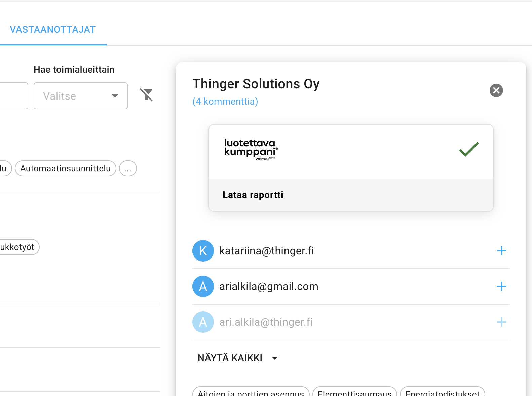The height and width of the screenshot is (396, 532).
Task: Open the Valitse industry dropdown
Action: pyautogui.click(x=81, y=96)
